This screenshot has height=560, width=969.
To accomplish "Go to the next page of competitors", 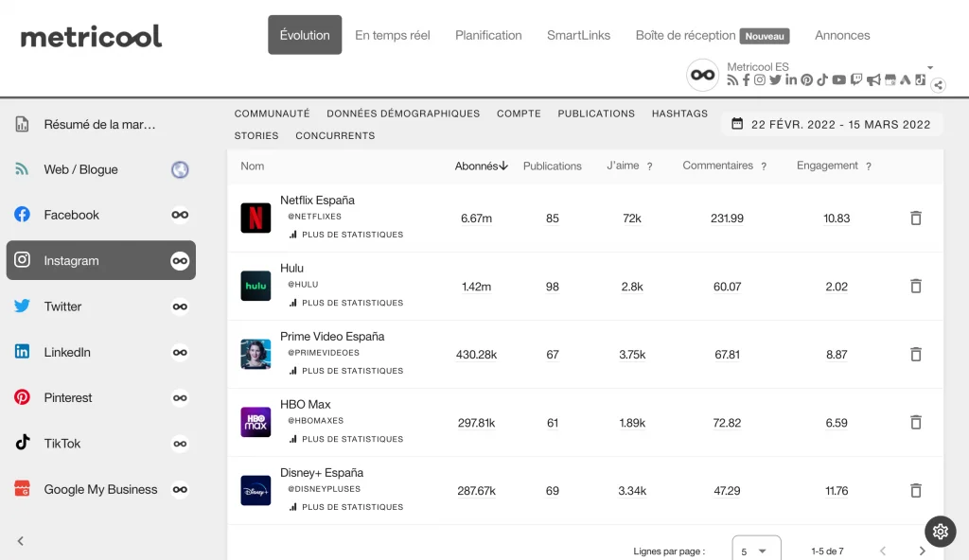I will (922, 551).
